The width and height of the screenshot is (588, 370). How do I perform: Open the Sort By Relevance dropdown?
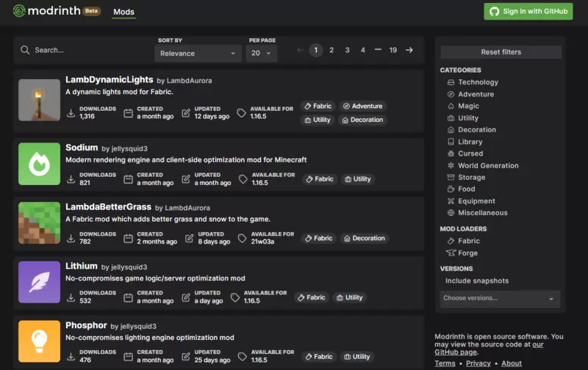(x=198, y=53)
